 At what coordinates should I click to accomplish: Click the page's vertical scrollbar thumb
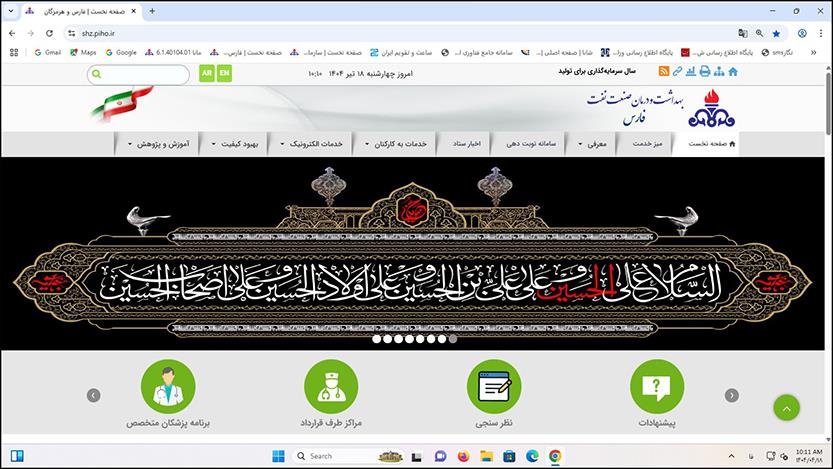pos(828,104)
